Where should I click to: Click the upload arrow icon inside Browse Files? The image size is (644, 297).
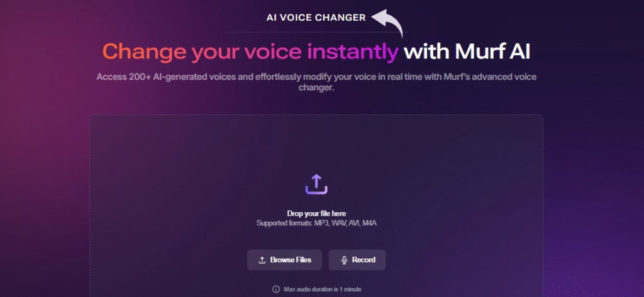click(x=262, y=260)
